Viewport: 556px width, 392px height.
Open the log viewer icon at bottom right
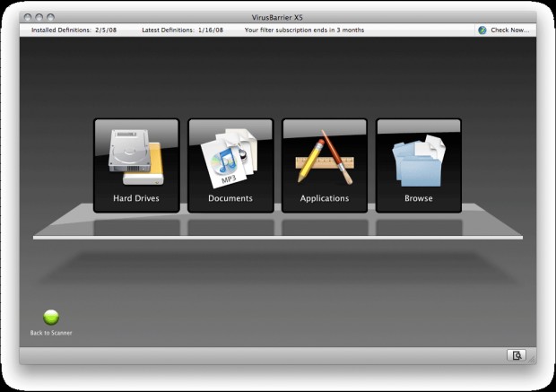tap(517, 355)
